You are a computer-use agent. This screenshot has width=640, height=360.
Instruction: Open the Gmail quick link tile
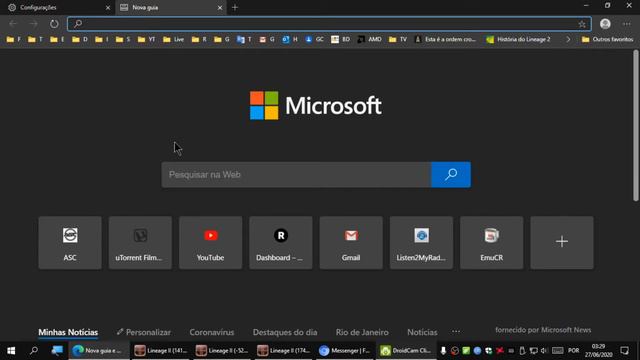(351, 242)
